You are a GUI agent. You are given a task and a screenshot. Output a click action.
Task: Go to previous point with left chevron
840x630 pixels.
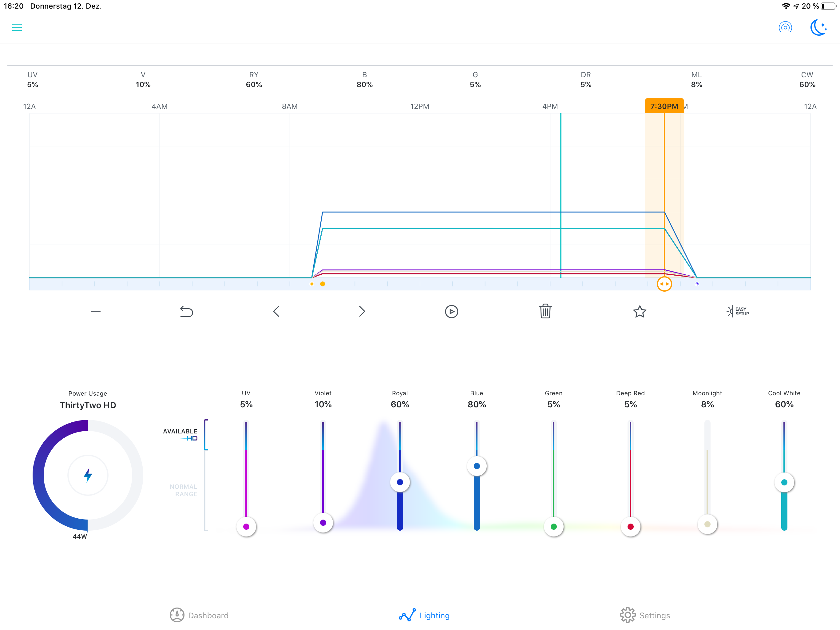point(276,312)
